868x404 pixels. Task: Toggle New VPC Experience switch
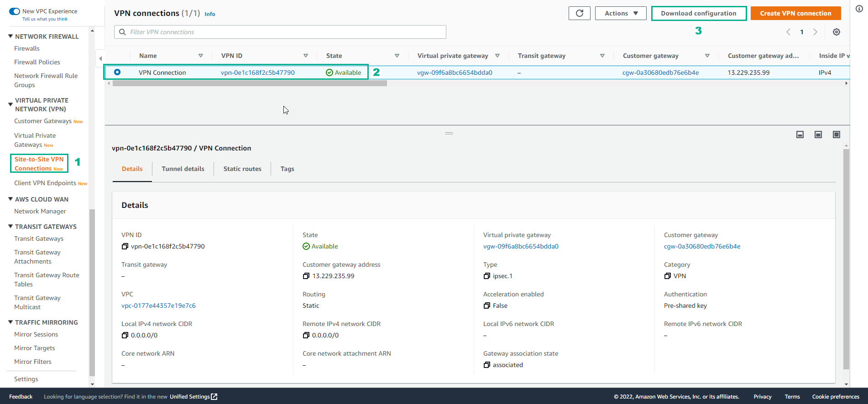click(x=15, y=11)
